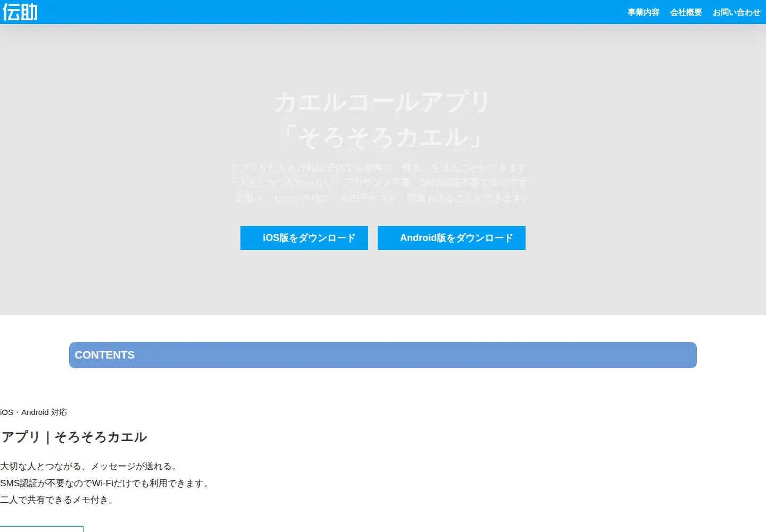Click hero title カエルコールアプリ
Screen dimensions: 766x532
382,102
